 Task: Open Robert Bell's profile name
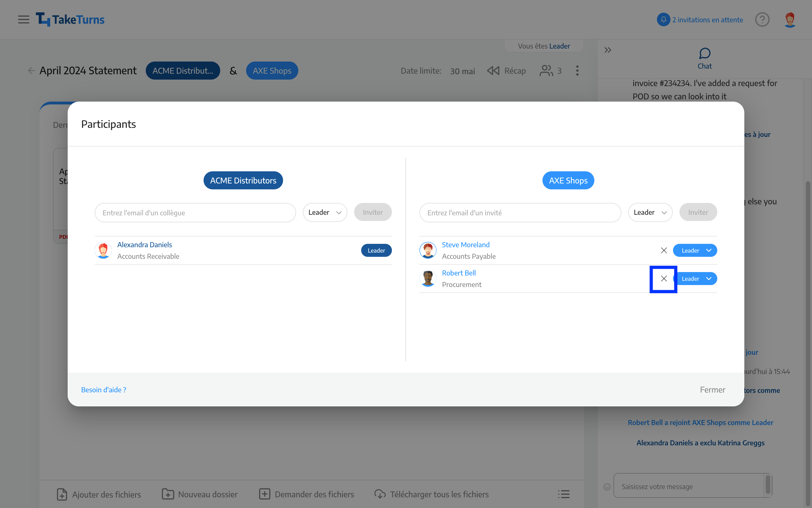click(459, 273)
